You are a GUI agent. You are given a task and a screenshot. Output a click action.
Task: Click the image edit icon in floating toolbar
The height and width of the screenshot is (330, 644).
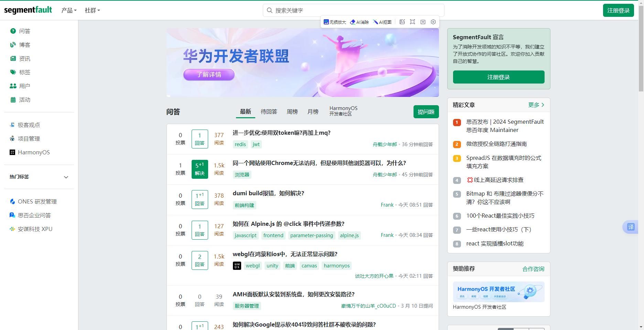tap(402, 22)
